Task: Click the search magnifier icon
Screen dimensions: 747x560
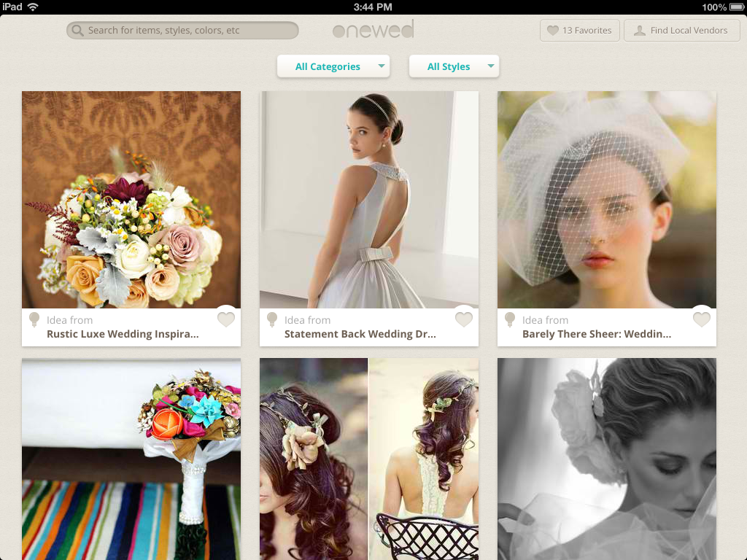Action: click(77, 31)
